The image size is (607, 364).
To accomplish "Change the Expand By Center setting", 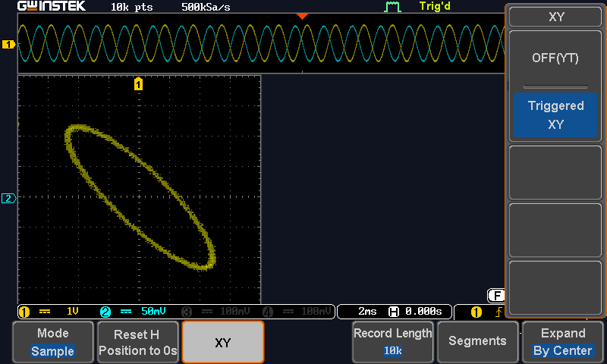I will (562, 342).
